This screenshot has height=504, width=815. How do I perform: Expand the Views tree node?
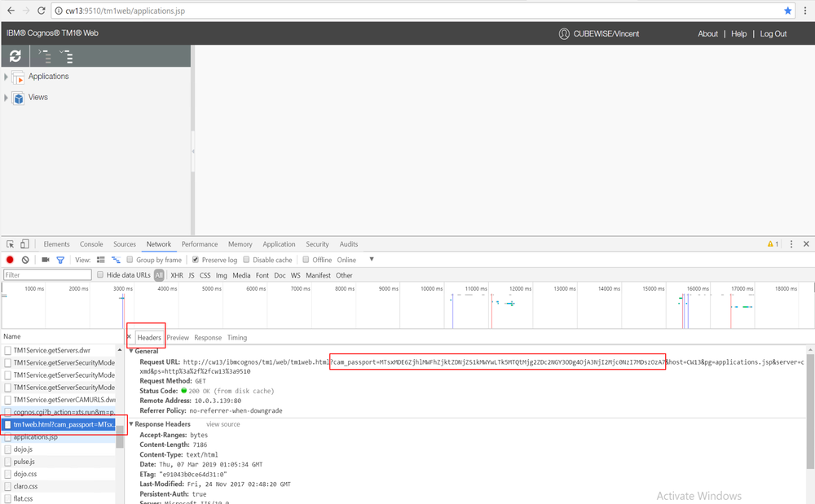[x=7, y=98]
